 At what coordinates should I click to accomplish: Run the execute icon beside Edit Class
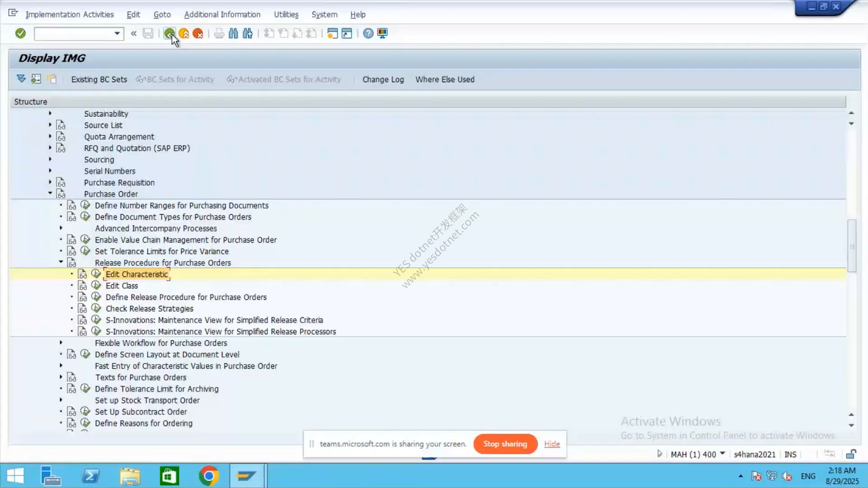[96, 285]
